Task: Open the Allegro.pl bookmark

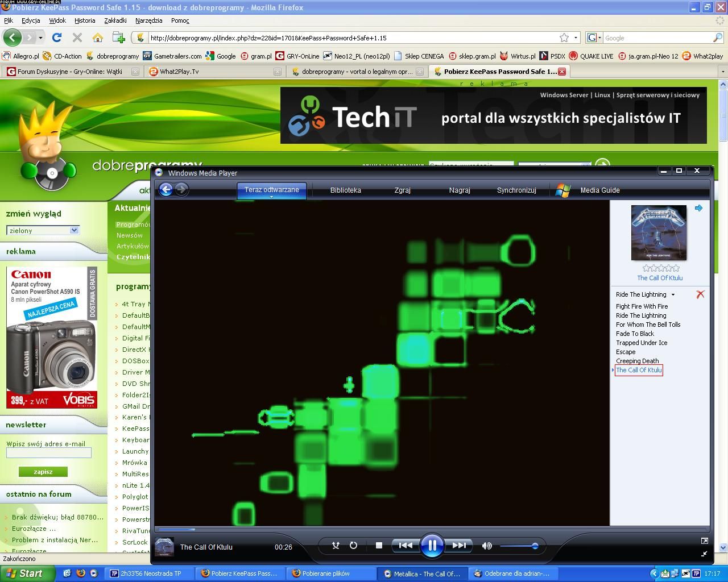Action: (20, 56)
